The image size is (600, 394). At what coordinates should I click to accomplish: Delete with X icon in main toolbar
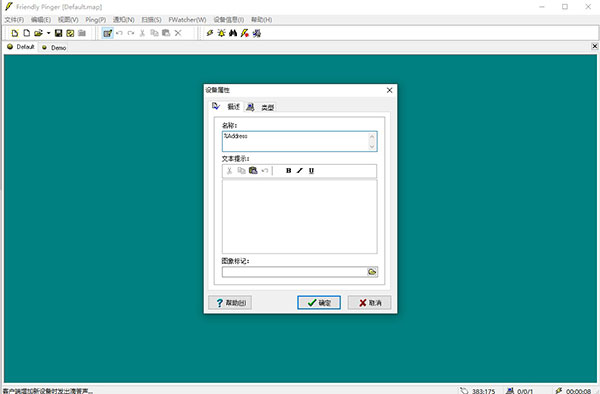(178, 33)
